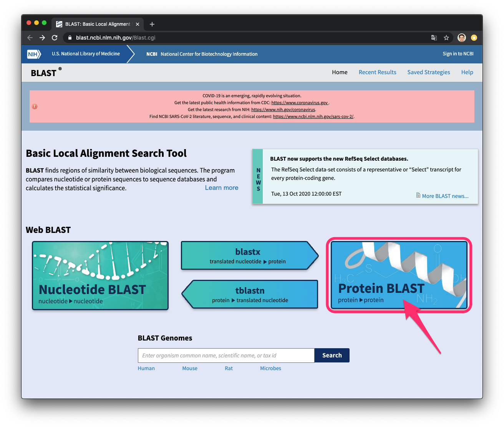Screen dimensions: 504x427
Task: Click Sign in to NCBI
Action: (458, 54)
